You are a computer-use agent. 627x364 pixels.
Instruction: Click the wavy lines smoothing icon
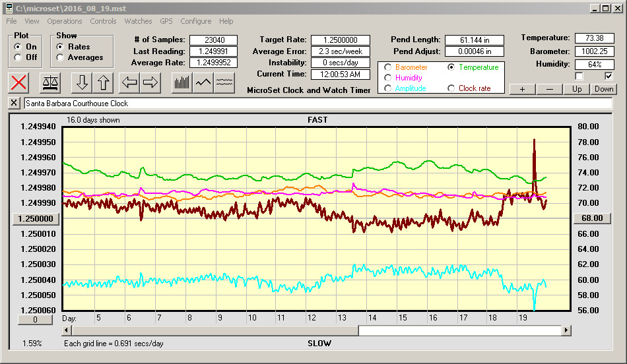pos(224,82)
